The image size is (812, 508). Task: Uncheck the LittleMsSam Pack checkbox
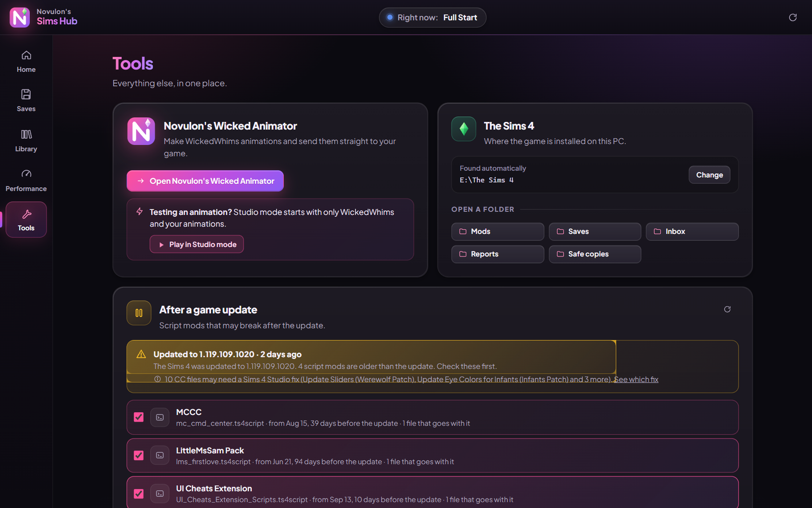click(139, 456)
